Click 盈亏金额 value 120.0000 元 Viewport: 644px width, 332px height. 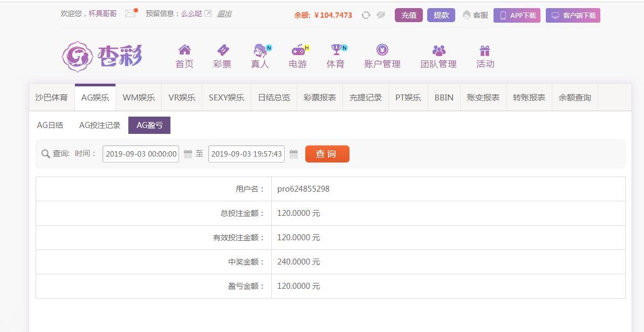coord(299,286)
